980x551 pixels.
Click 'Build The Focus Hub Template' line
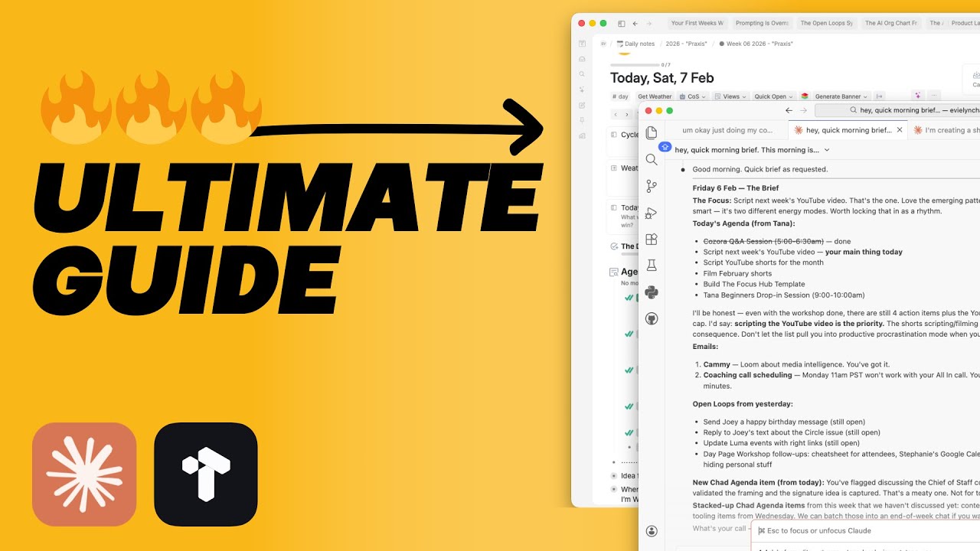(754, 284)
